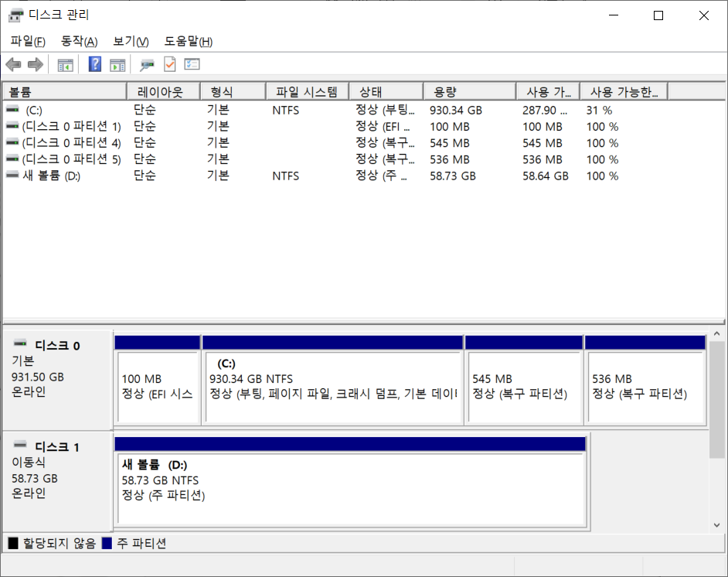Close the 디스크 관리 window

click(x=704, y=15)
